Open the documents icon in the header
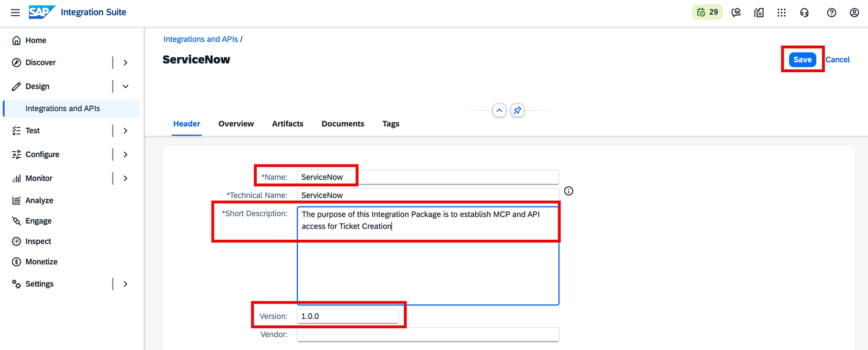This screenshot has height=350, width=868. tap(759, 13)
